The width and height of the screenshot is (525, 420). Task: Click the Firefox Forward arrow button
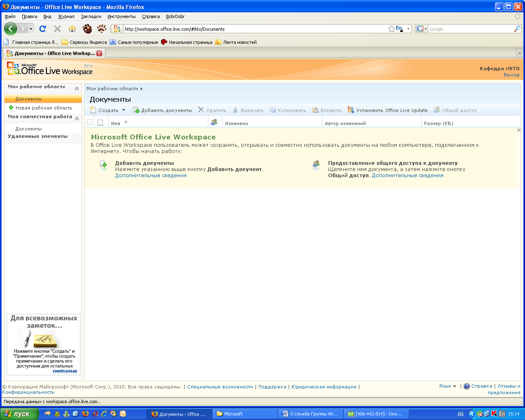pos(23,29)
